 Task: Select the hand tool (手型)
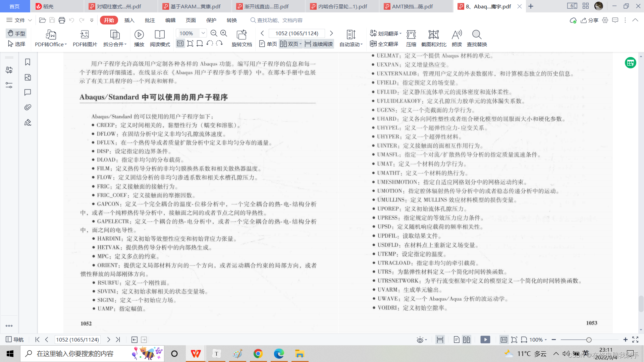16,33
